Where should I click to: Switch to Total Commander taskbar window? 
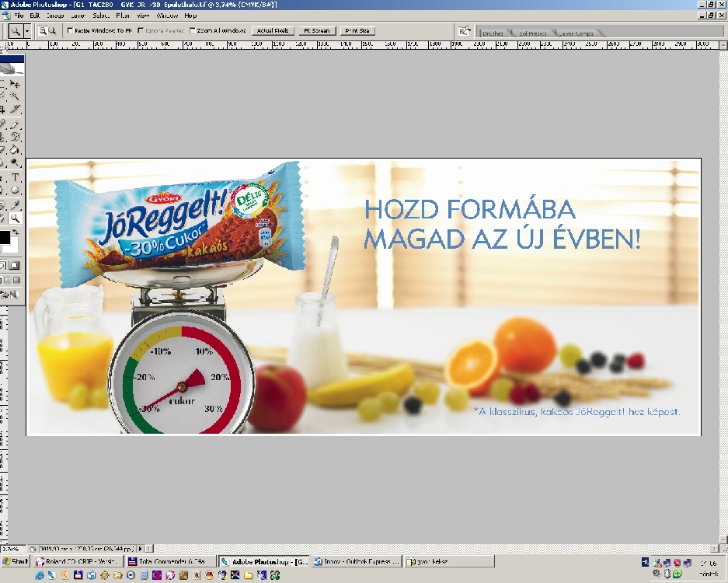172,562
